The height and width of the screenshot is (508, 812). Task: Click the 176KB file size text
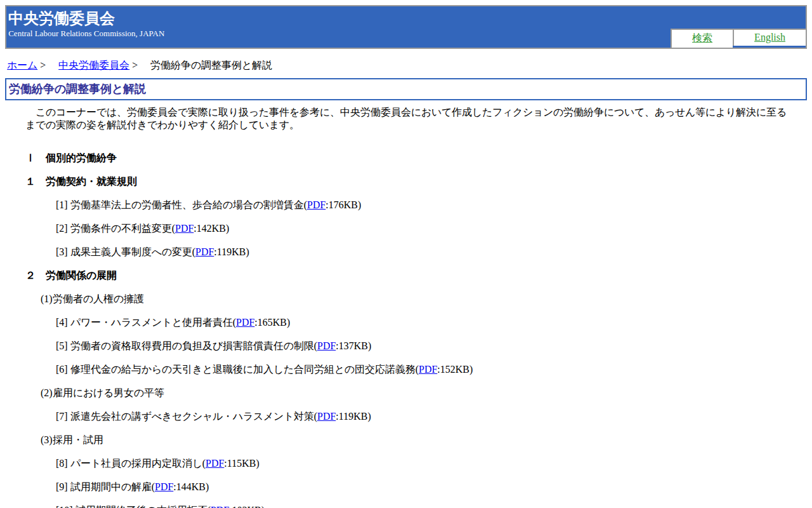(x=343, y=205)
